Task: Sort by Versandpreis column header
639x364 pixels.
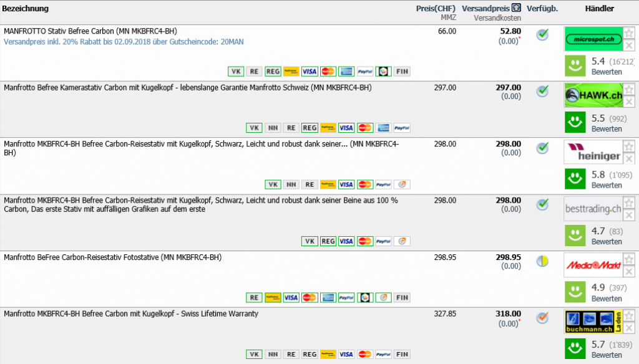Action: point(485,8)
